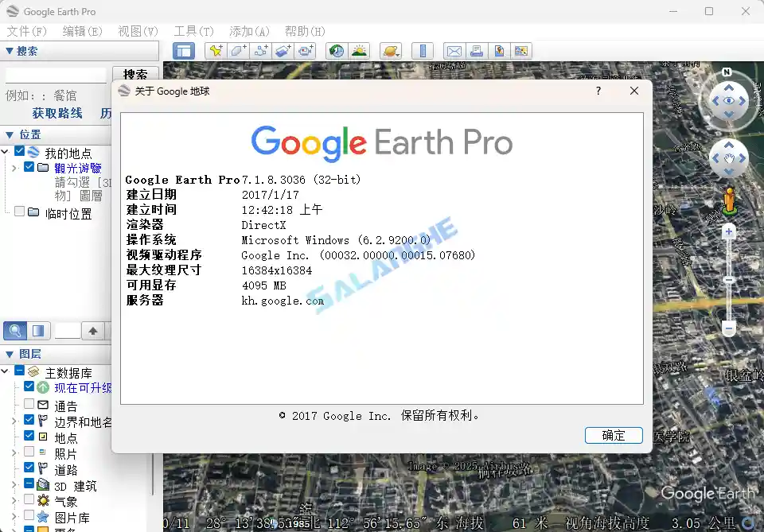Add a new placemark
This screenshot has width=764, height=532.
[216, 50]
